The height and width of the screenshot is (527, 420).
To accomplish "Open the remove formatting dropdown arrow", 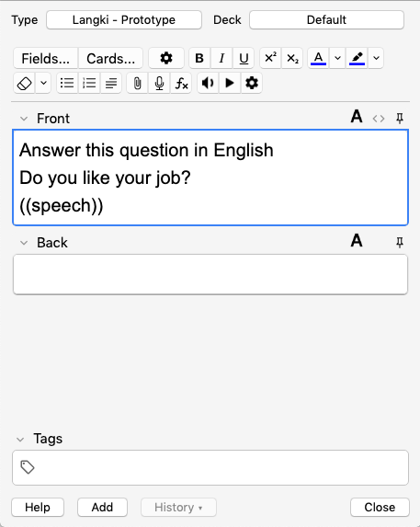I will click(x=43, y=83).
